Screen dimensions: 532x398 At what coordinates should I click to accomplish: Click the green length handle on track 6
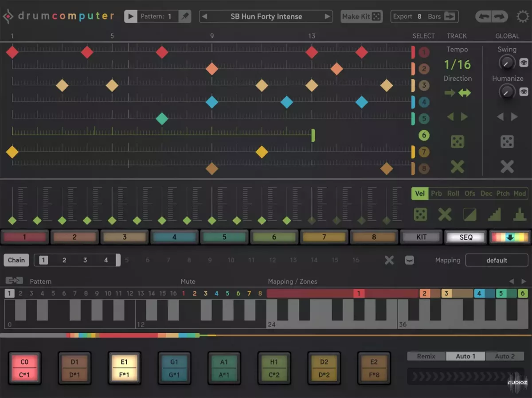313,135
